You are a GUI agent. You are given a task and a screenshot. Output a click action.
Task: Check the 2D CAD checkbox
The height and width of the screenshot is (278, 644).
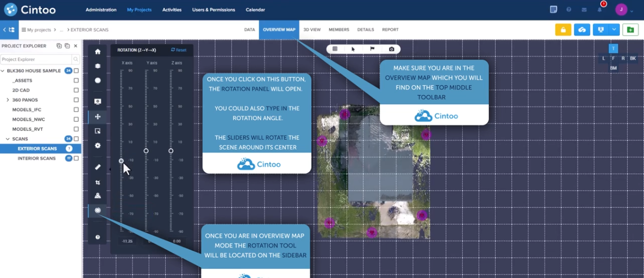pyautogui.click(x=76, y=90)
